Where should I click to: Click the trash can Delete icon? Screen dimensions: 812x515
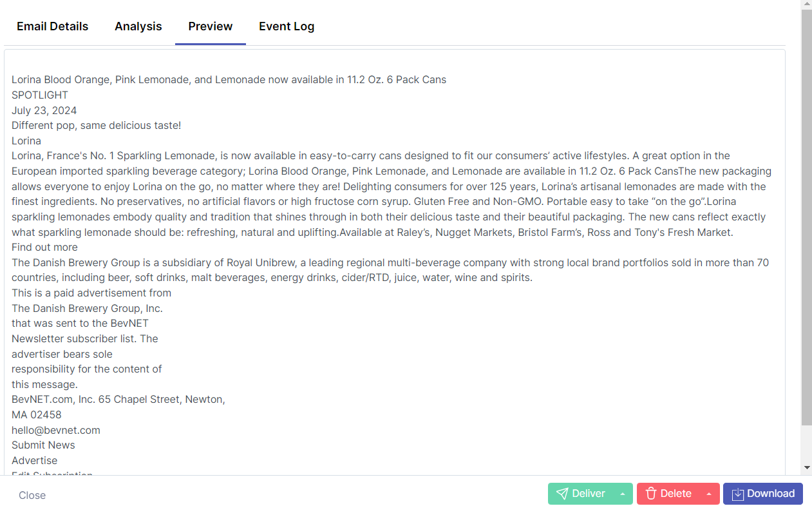pos(651,494)
